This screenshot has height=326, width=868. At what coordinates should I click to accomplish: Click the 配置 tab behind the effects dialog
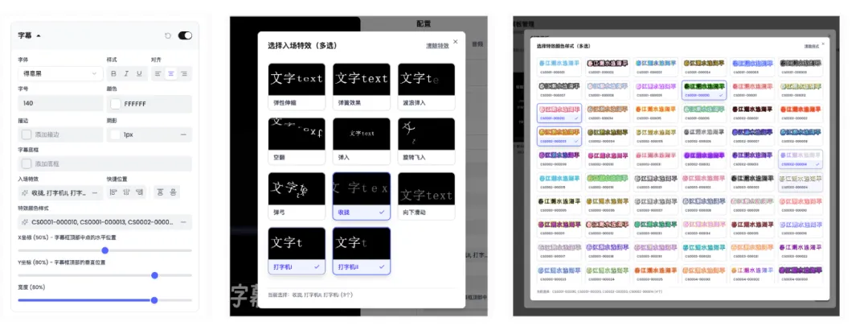click(x=424, y=24)
